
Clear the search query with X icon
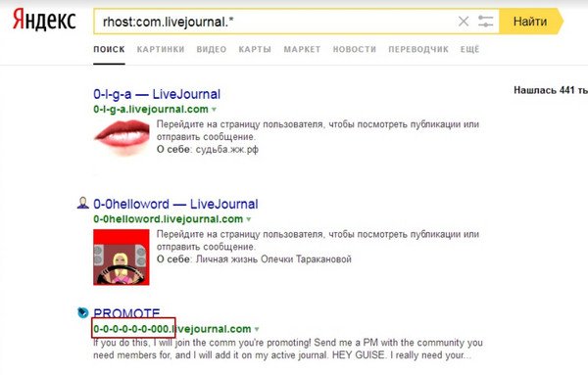(464, 22)
